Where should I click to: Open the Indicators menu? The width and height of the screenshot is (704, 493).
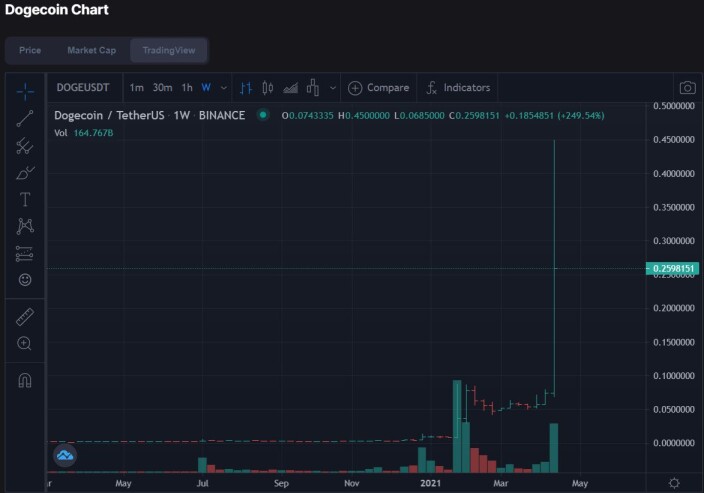458,88
